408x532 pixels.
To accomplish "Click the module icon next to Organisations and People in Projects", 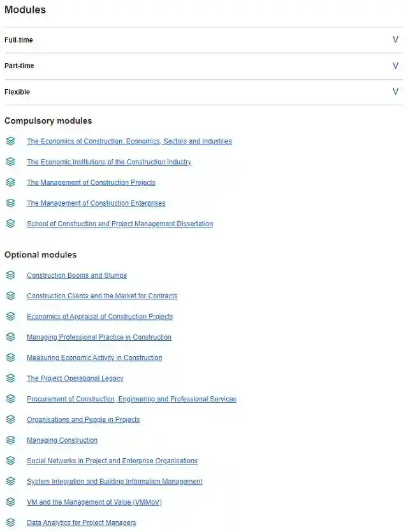I will click(10, 419).
